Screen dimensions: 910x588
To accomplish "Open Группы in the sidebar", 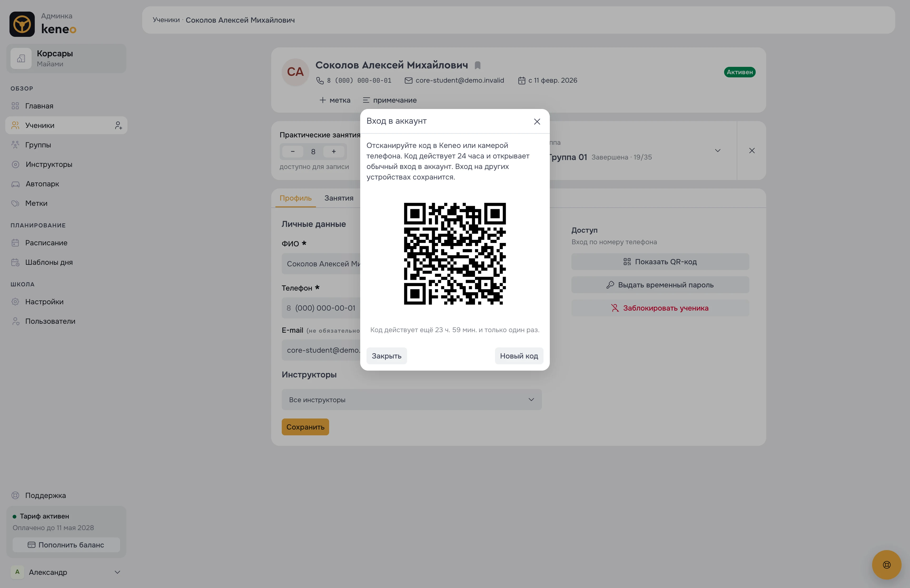I will tap(66, 145).
